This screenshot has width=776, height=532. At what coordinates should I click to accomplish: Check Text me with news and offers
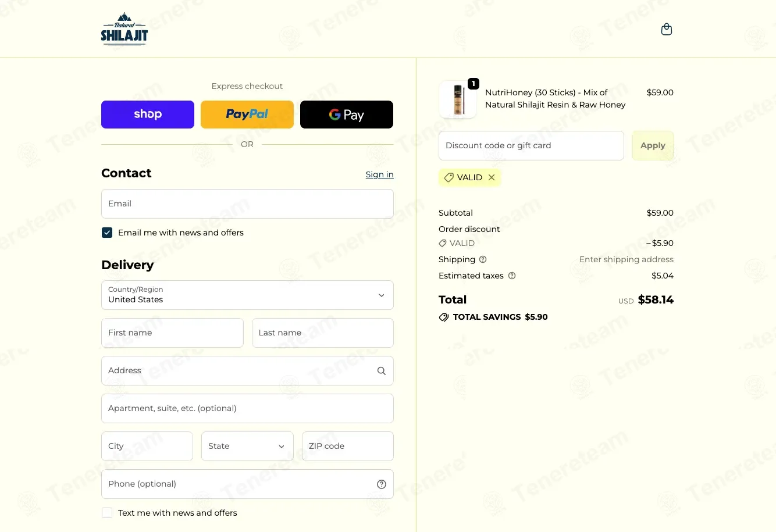[x=107, y=513]
